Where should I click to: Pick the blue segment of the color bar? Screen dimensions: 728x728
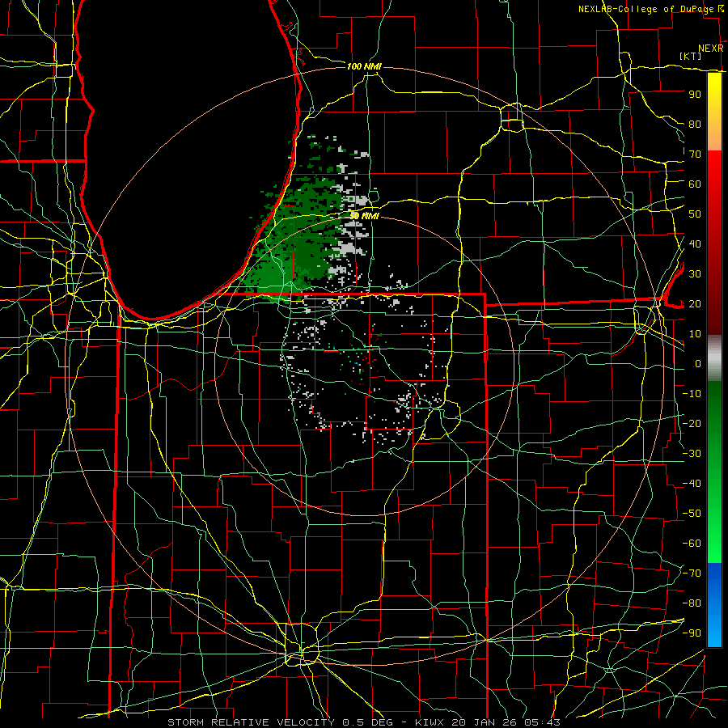pyautogui.click(x=714, y=605)
